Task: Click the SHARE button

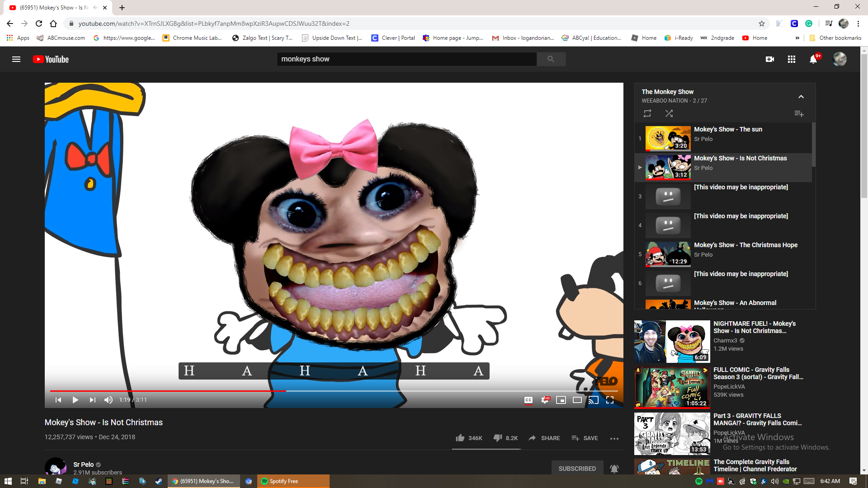Action: [x=544, y=438]
